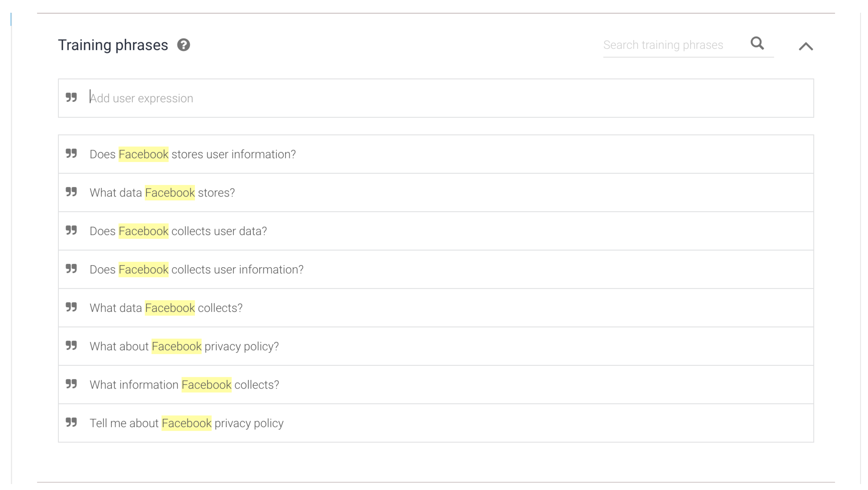
Task: Click quote icon for 'What data Facebook stores?'
Action: [x=71, y=192]
